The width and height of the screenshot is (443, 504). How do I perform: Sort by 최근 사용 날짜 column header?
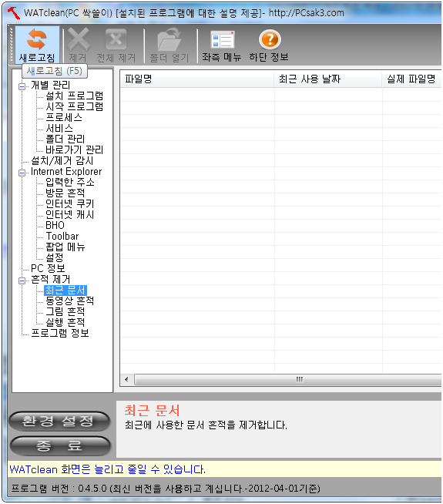pos(328,79)
